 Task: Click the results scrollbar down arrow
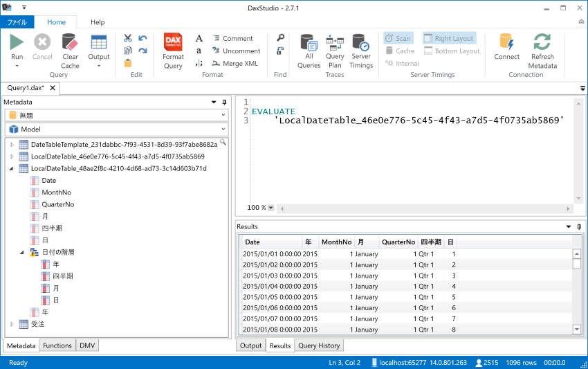click(x=577, y=330)
